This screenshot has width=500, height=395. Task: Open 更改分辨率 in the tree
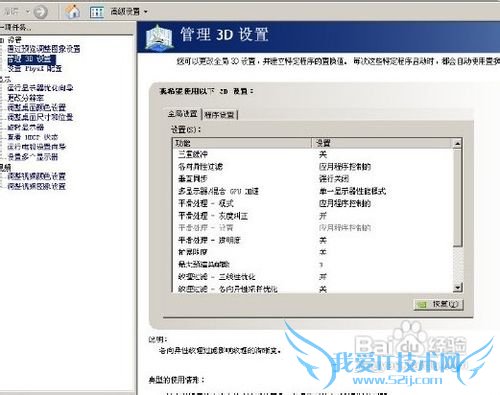[x=25, y=98]
